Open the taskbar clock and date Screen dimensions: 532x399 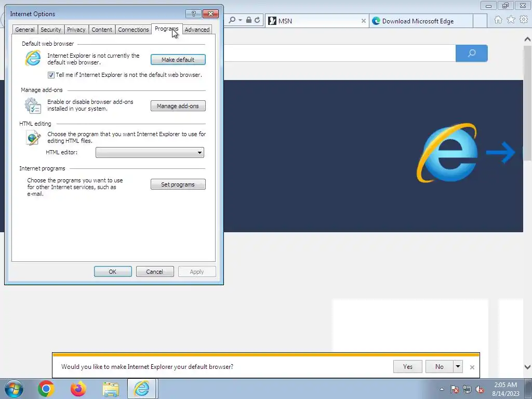coord(506,389)
